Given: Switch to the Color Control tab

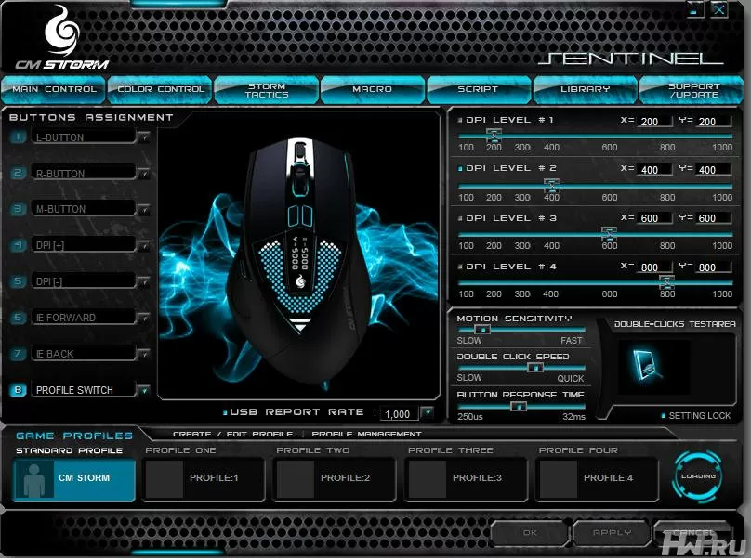Looking at the screenshot, I should pos(160,89).
